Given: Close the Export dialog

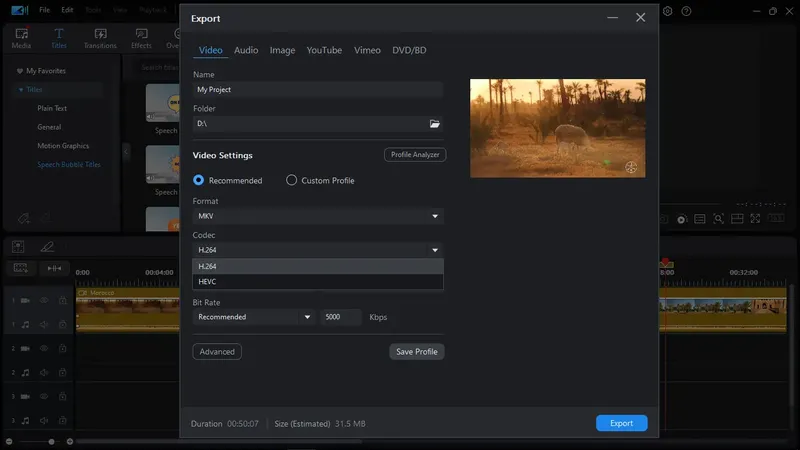Looking at the screenshot, I should [640, 18].
